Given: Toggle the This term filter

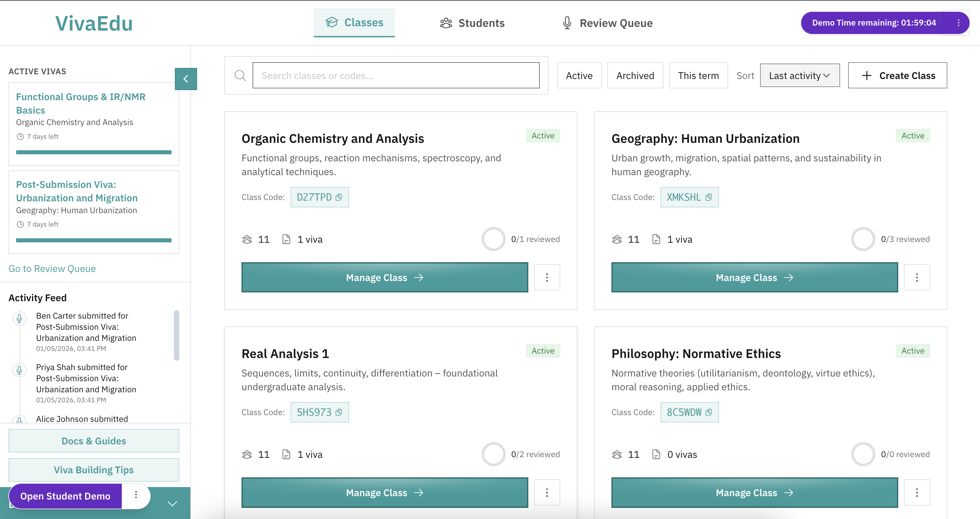Looking at the screenshot, I should click(698, 75).
